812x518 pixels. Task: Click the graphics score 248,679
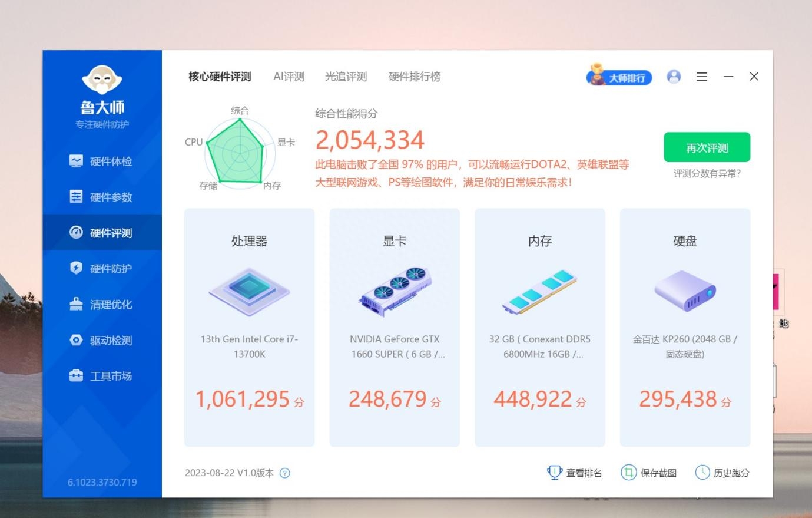pyautogui.click(x=387, y=399)
